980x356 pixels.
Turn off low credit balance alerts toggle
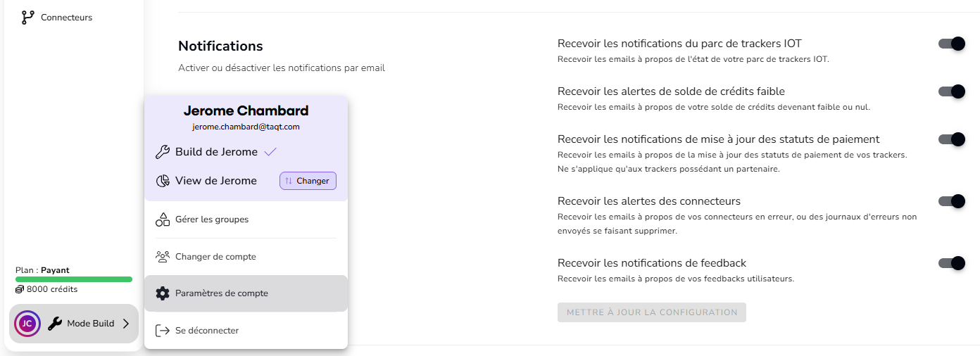[951, 91]
